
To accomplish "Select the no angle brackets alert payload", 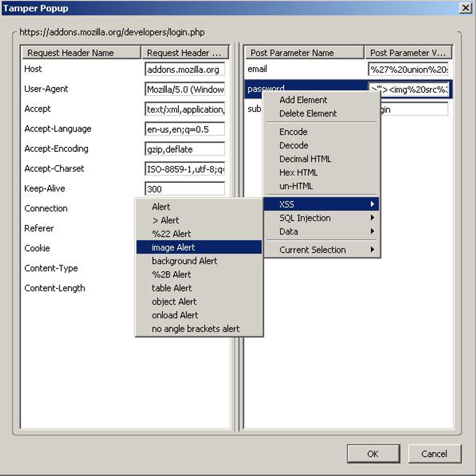I will tap(196, 328).
